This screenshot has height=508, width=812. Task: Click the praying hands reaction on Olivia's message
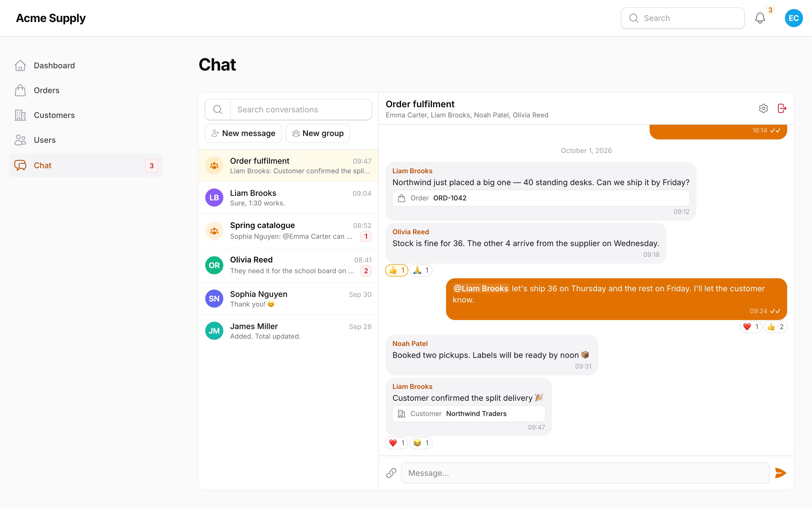[421, 270]
